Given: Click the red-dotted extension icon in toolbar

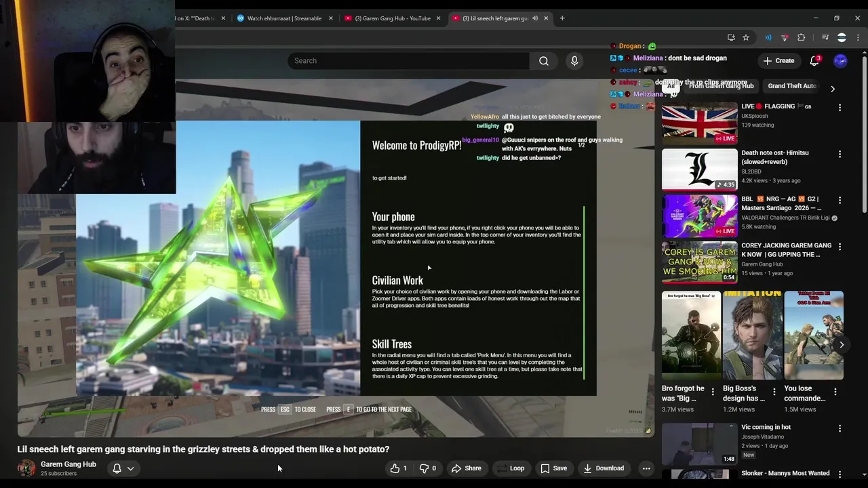Looking at the screenshot, I should click(x=785, y=37).
